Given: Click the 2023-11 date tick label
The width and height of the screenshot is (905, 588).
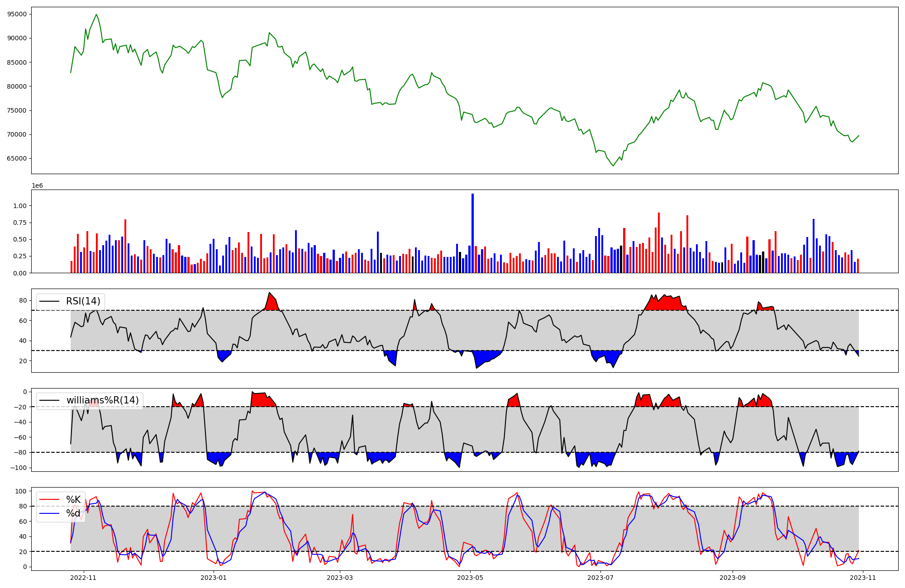Looking at the screenshot, I should pos(863,578).
